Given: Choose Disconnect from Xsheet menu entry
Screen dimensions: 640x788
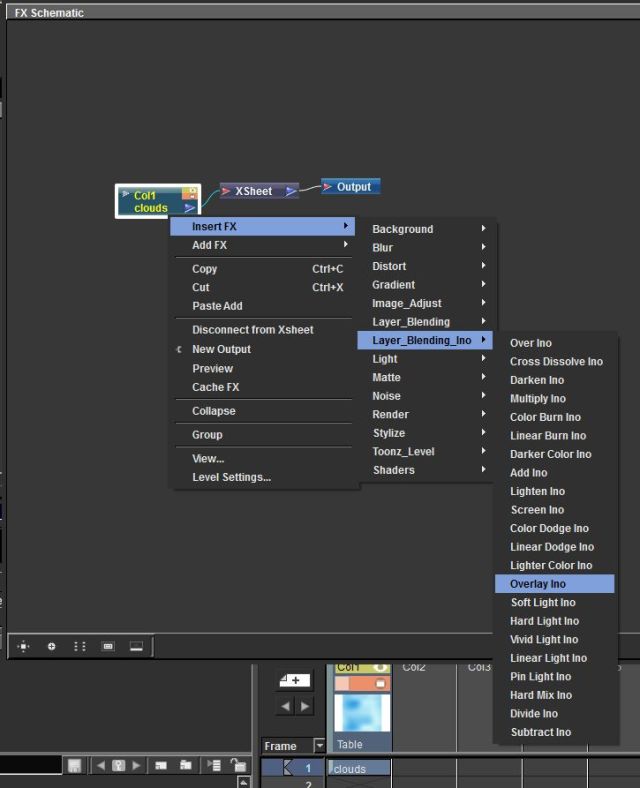Looking at the screenshot, I should pos(252,330).
